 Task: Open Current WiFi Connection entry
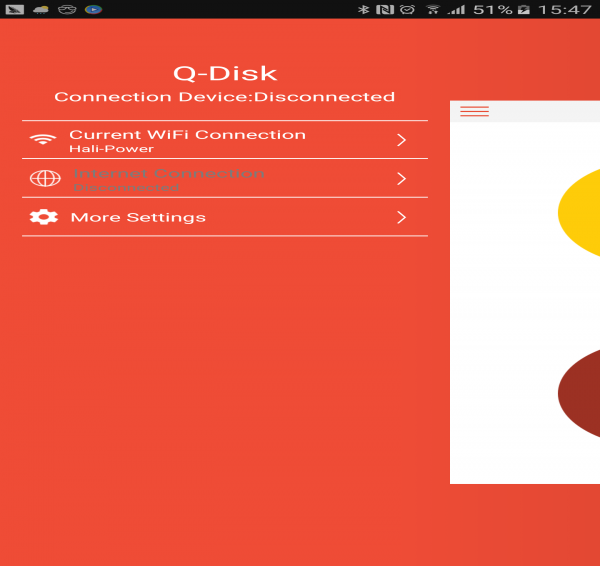(225, 140)
